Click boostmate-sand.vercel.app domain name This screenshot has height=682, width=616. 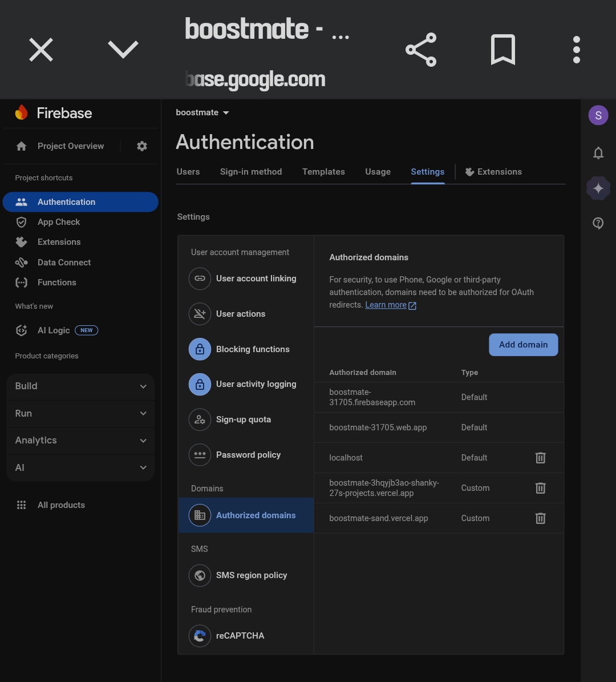click(x=378, y=518)
